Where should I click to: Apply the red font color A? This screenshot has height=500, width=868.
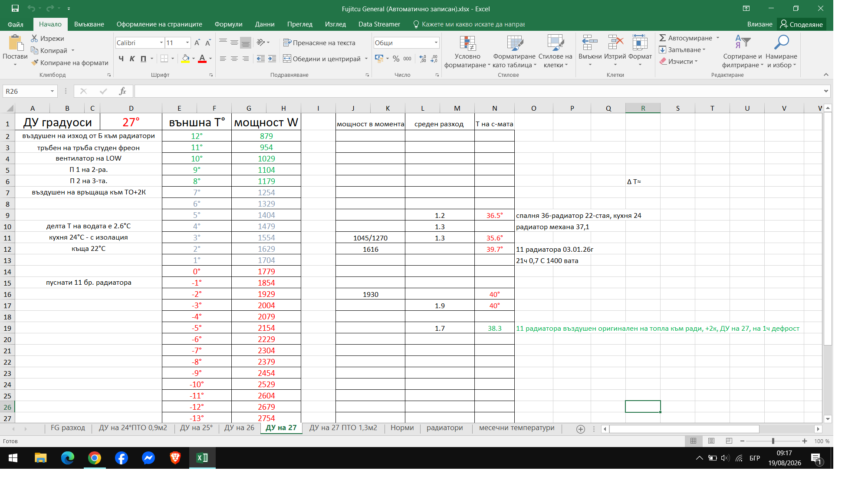[202, 59]
